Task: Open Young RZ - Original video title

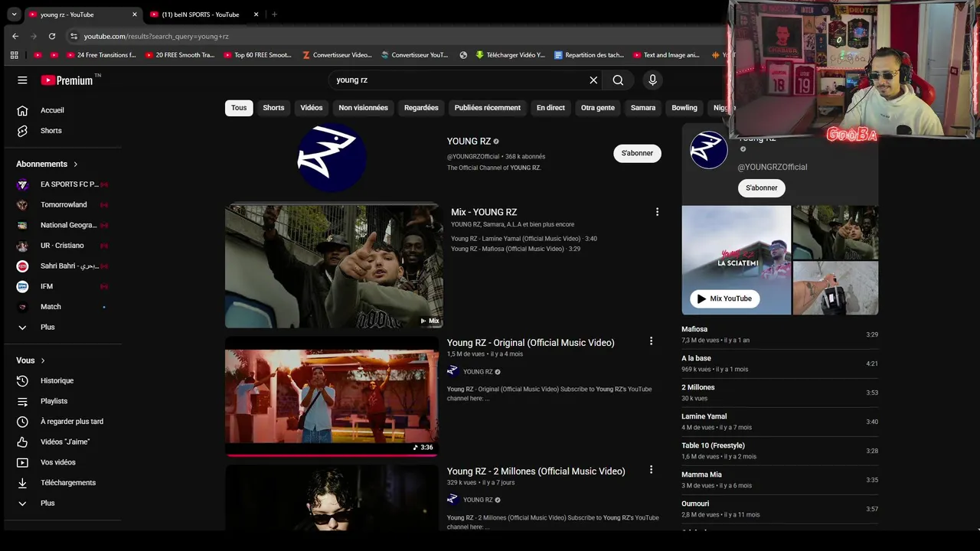Action: 531,343
